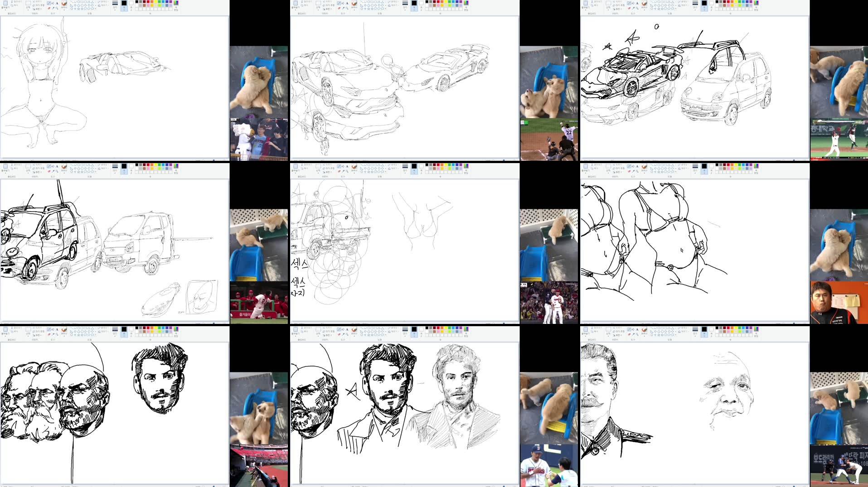
Task: Select the Magnifier tool
Action: click(57, 8)
